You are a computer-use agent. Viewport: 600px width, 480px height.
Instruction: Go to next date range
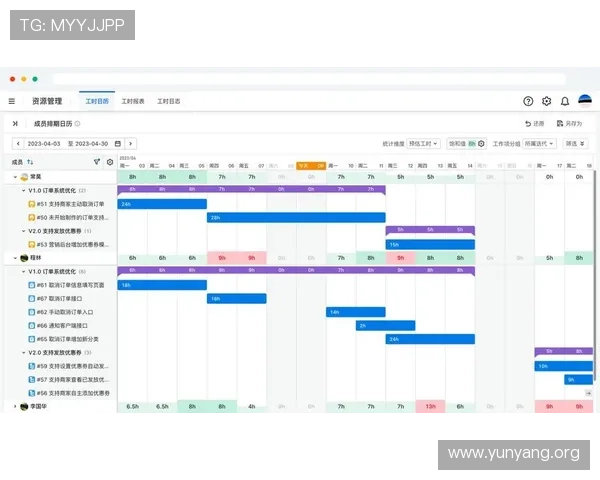(x=130, y=144)
